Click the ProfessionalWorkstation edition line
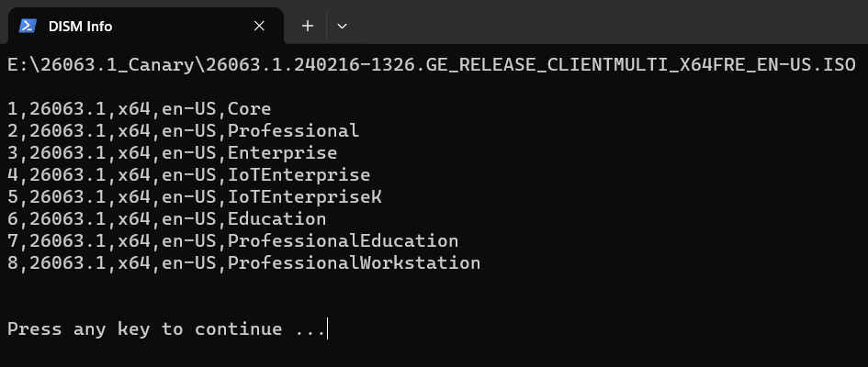Image resolution: width=868 pixels, height=367 pixels. 244,263
